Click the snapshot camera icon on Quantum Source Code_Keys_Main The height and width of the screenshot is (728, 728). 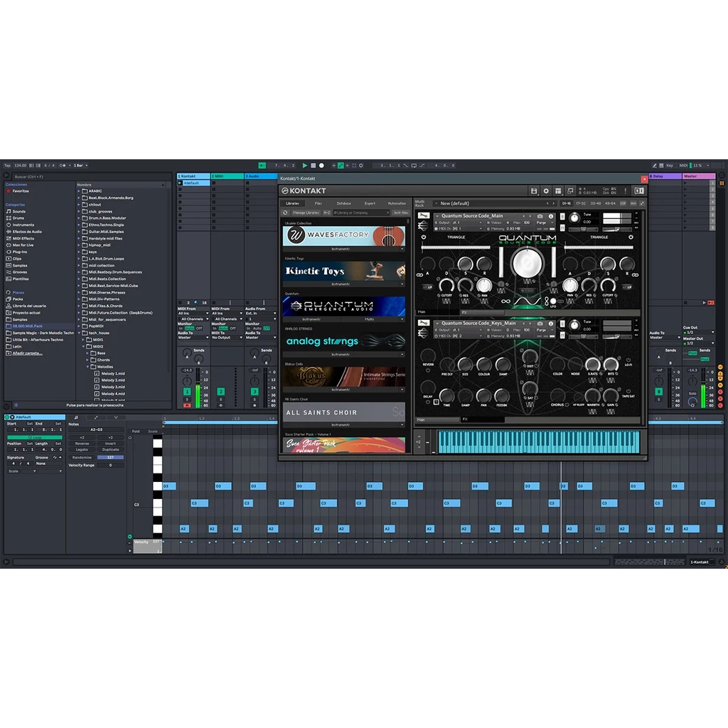(x=540, y=323)
